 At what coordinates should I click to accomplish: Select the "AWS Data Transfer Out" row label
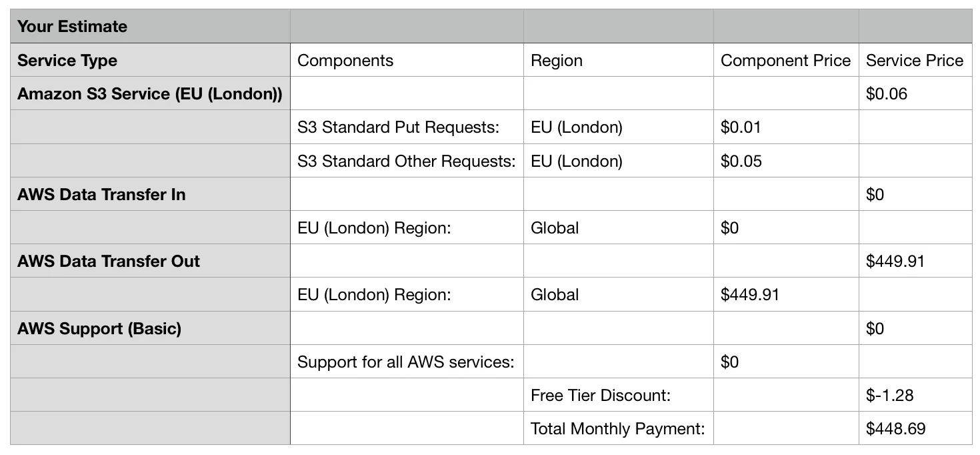[109, 262]
